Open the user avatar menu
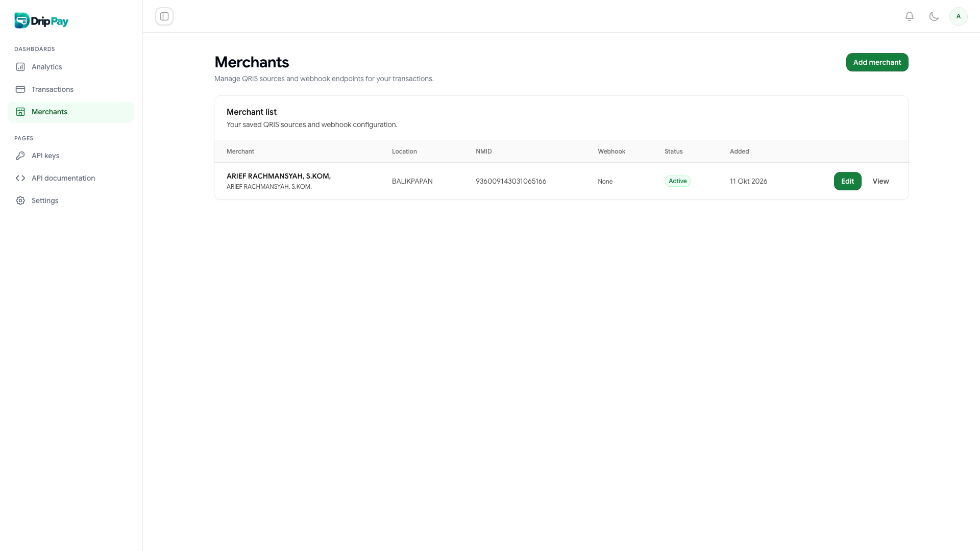980x551 pixels. (959, 16)
